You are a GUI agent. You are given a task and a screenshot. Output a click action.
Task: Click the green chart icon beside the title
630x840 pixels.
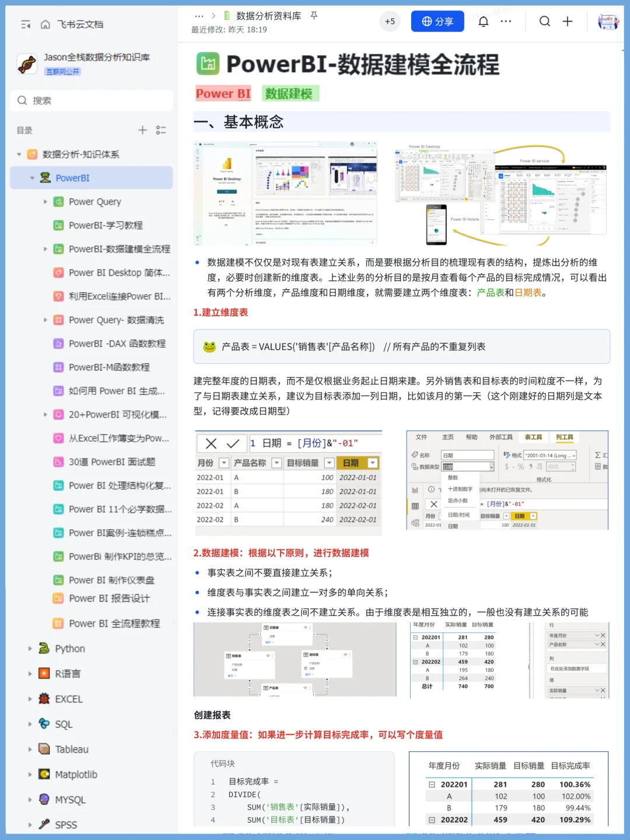(x=208, y=64)
